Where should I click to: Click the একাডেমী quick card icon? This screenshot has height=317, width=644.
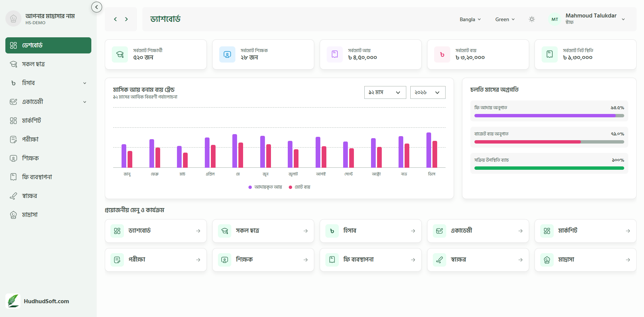[x=440, y=231]
